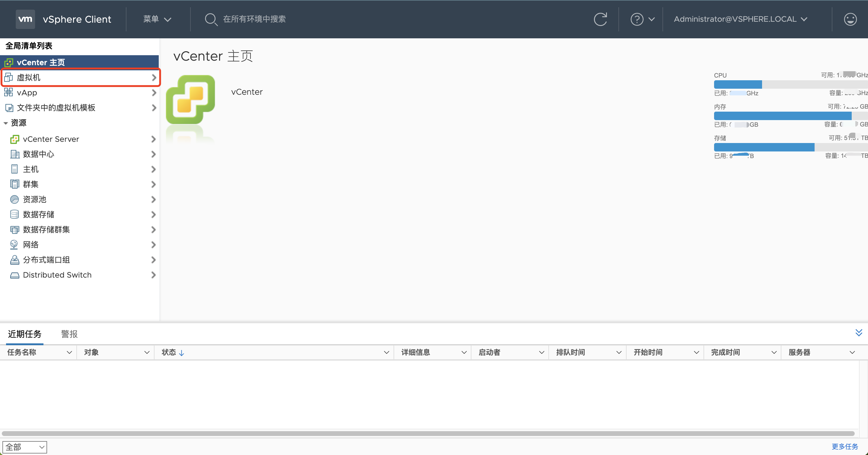Expand the 主机 row chevron
Viewport: 868px width, 455px height.
coord(153,169)
